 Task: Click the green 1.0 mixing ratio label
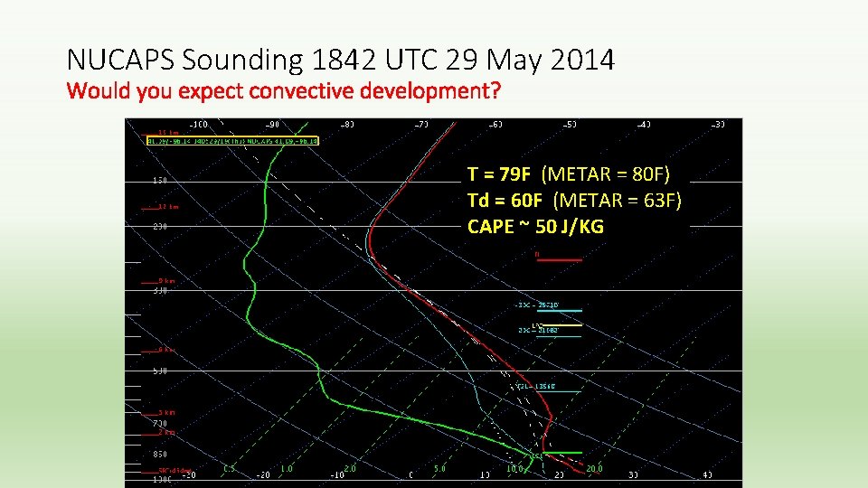[x=287, y=469]
